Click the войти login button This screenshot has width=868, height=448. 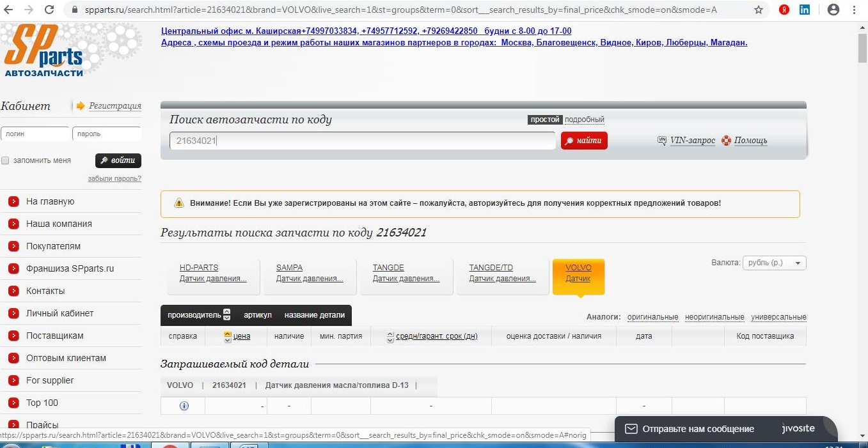click(x=118, y=160)
